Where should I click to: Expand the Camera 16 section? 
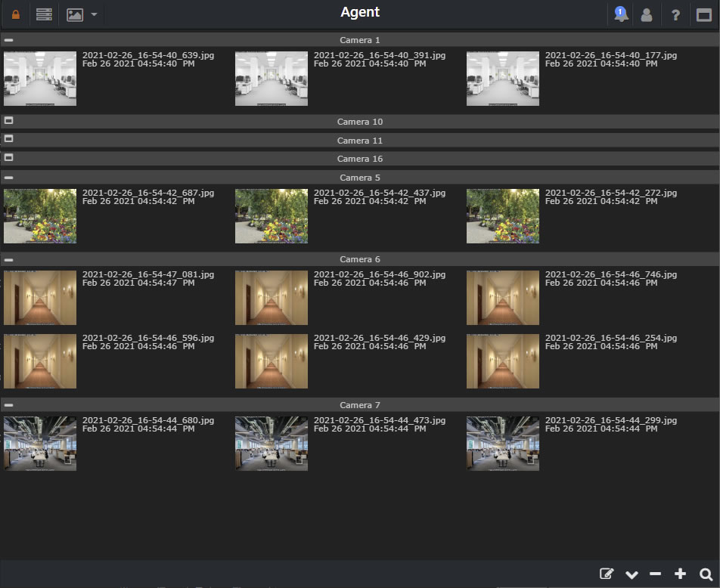coord(8,158)
